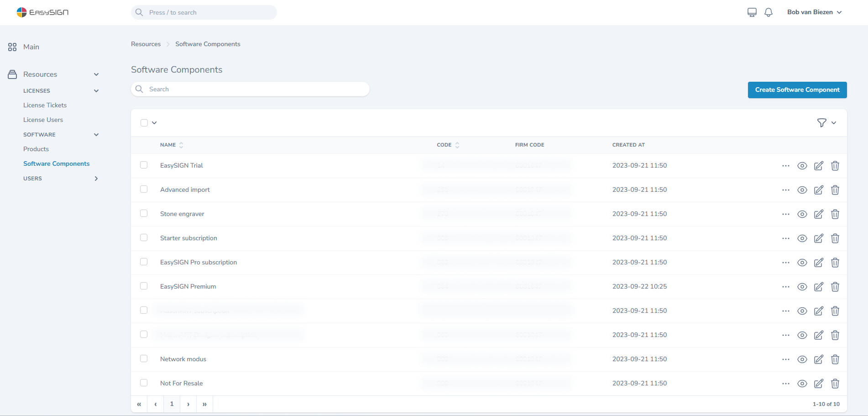The width and height of the screenshot is (868, 416).
Task: Edit EasySIGN Pro subscription
Action: pos(819,263)
